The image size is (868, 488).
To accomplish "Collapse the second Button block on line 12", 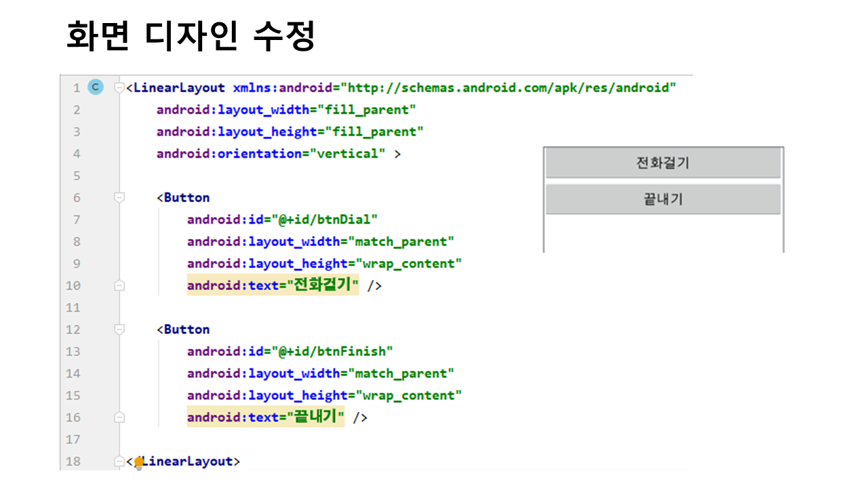I will tap(119, 329).
